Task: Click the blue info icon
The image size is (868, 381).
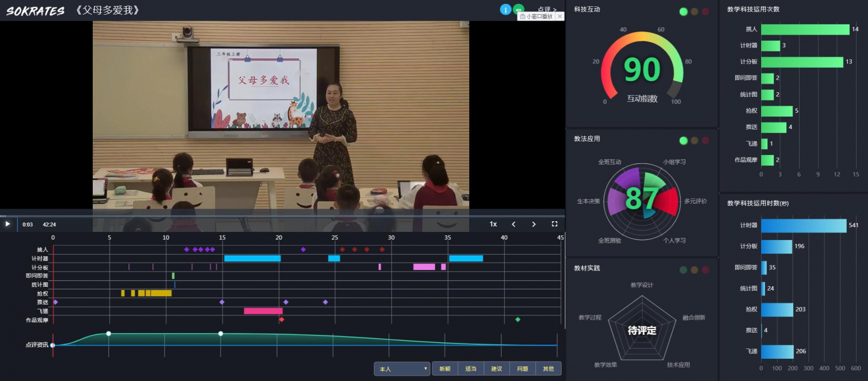Action: [505, 10]
